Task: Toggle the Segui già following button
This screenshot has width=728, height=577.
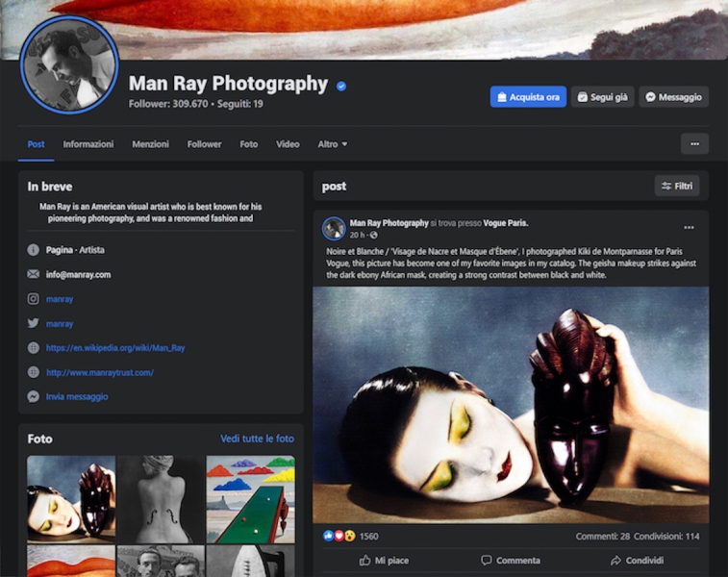Action: 602,97
